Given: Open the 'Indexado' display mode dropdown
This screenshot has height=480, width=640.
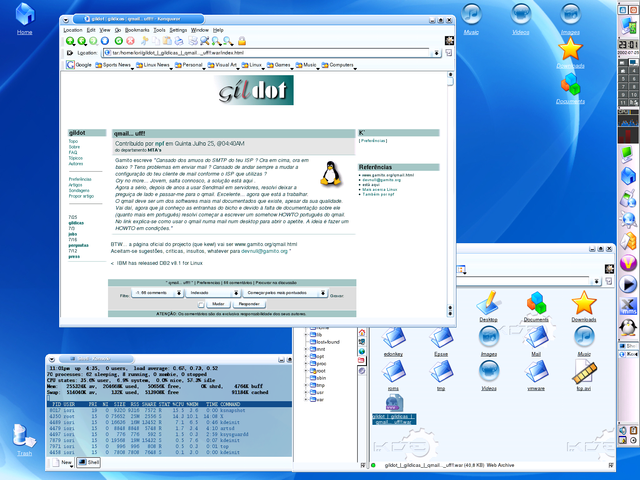Looking at the screenshot, I should tap(213, 293).
